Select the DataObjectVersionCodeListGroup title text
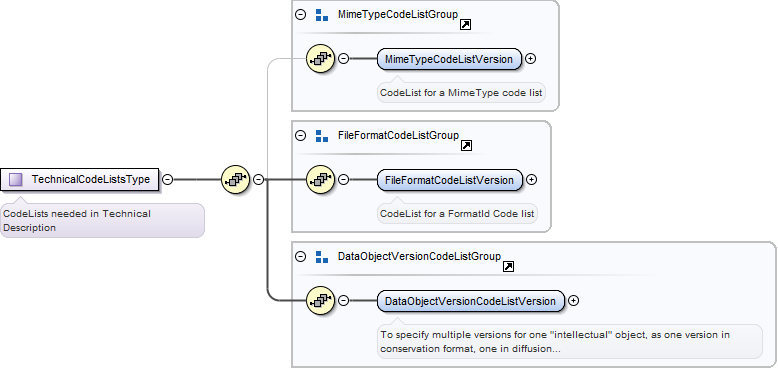Image resolution: width=778 pixels, height=369 pixels. [x=419, y=256]
